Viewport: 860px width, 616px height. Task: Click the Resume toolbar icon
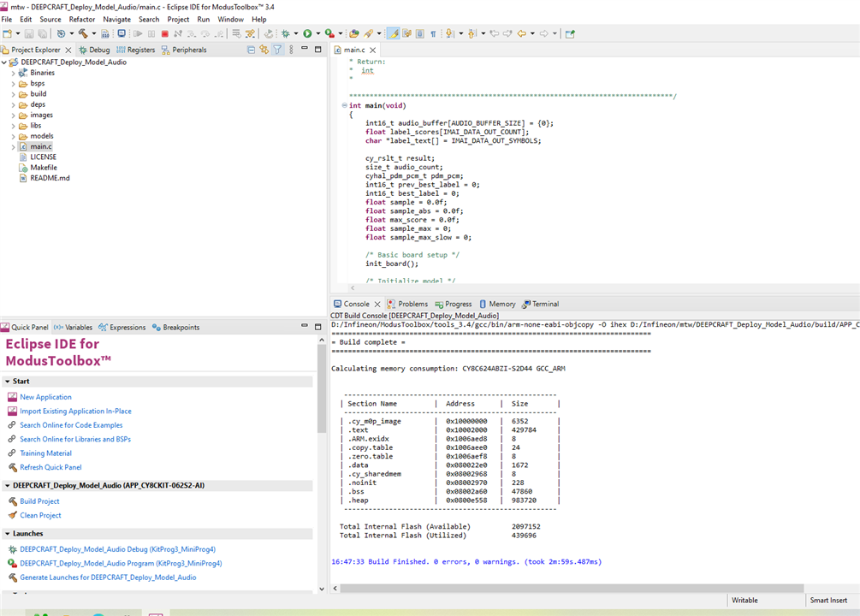[x=138, y=33]
